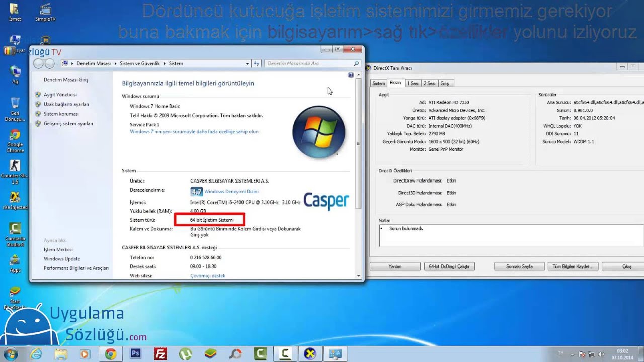This screenshot has width=644, height=362.
Task: Open Performans Bilgileri ve Araçları link
Action: click(76, 268)
